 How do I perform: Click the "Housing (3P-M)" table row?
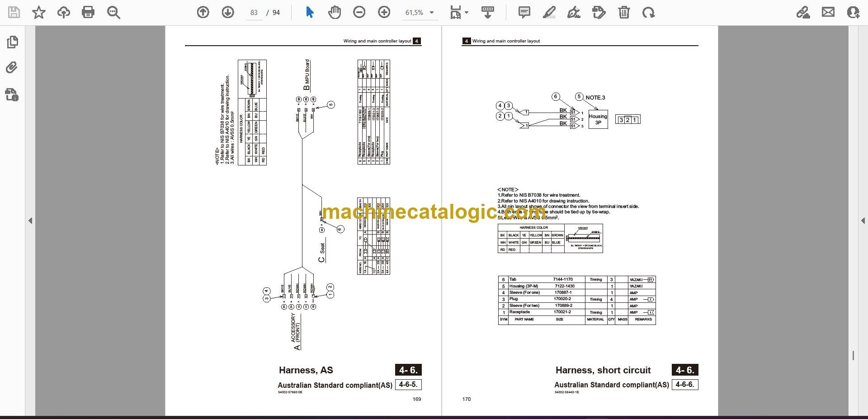coord(577,286)
